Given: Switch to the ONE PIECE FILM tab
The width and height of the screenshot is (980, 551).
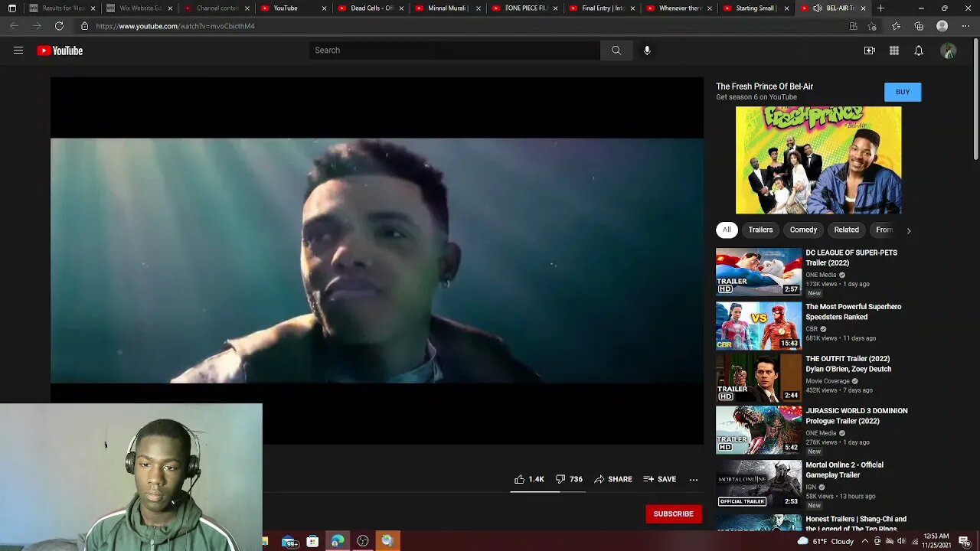Looking at the screenshot, I should [x=524, y=8].
